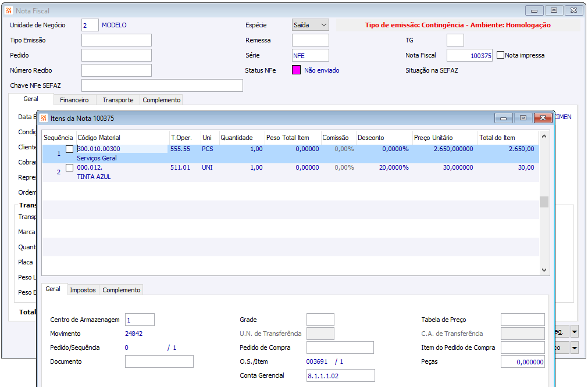Switch to the Financeiro tab

coord(74,100)
